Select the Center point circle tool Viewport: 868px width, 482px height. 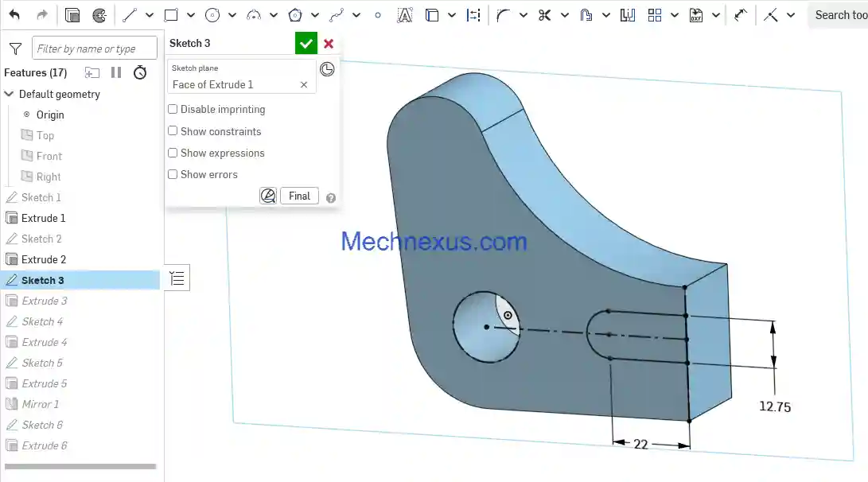coord(212,15)
